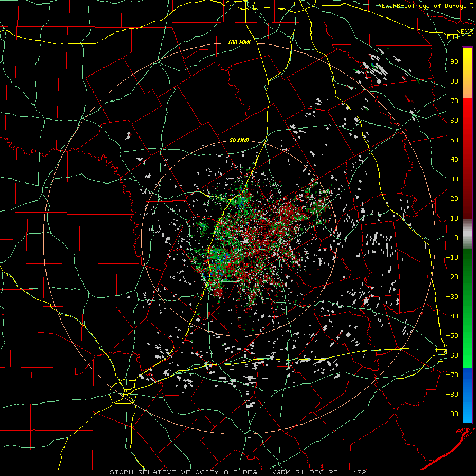
Task: Click the "-50" scale value
Action: [x=452, y=335]
